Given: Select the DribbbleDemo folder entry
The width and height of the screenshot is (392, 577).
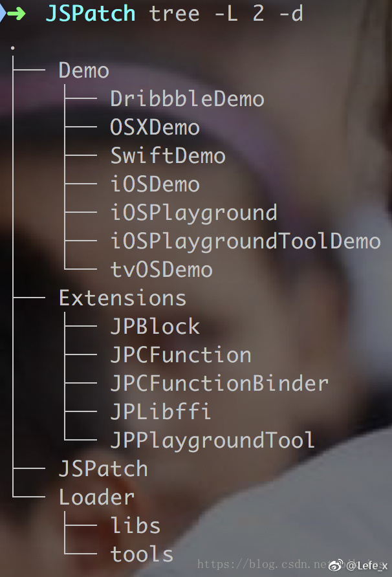Looking at the screenshot, I should 188,98.
